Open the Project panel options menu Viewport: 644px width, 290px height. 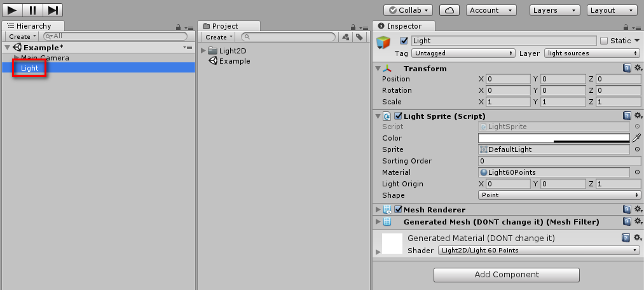coord(363,28)
